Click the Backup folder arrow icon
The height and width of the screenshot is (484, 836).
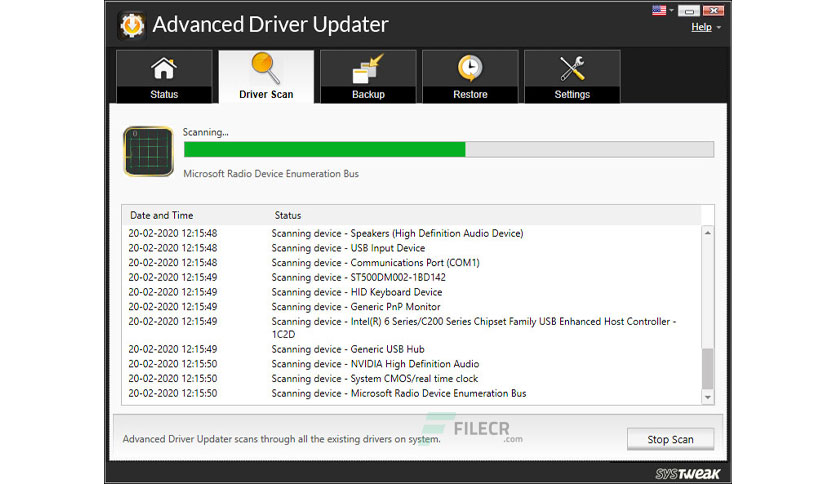[x=368, y=69]
